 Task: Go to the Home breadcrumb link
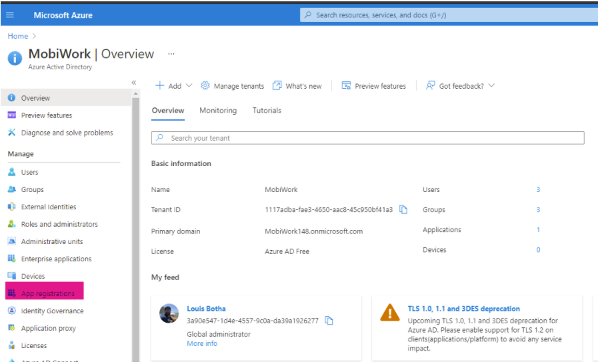(x=18, y=36)
